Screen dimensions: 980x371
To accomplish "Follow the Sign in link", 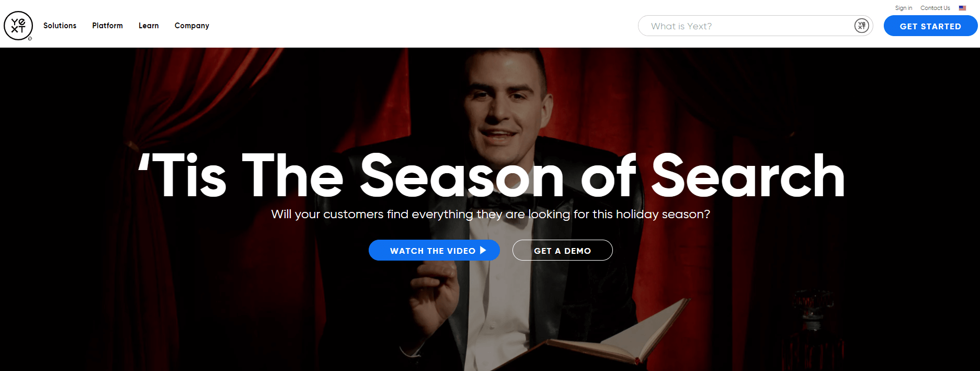I will 903,8.
